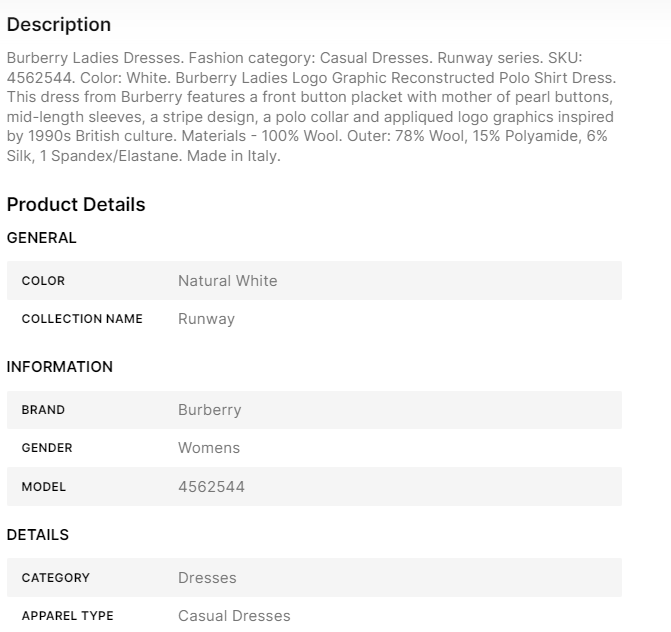Click the COLOR row label
671x632 pixels.
43,281
